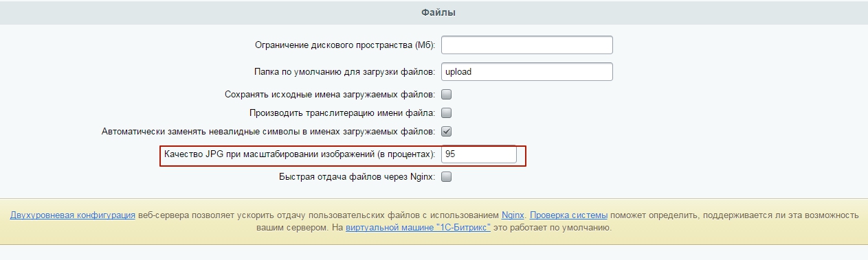Toggle file name transliteration checkbox
868x260 pixels.
(446, 113)
